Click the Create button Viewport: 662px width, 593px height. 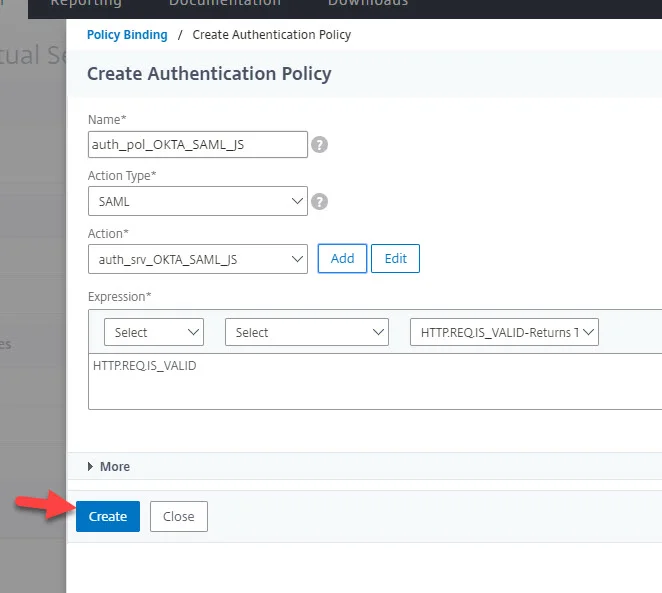[x=108, y=516]
